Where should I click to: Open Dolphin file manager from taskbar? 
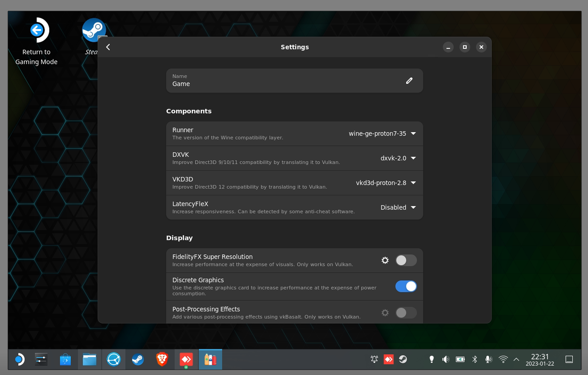pyautogui.click(x=89, y=360)
